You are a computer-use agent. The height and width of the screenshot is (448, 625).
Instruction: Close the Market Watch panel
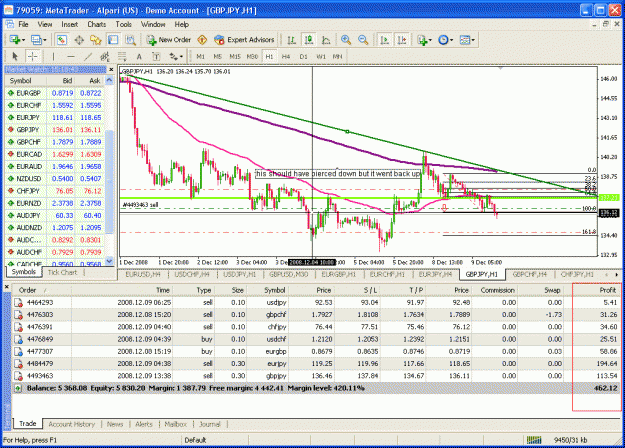(111, 70)
